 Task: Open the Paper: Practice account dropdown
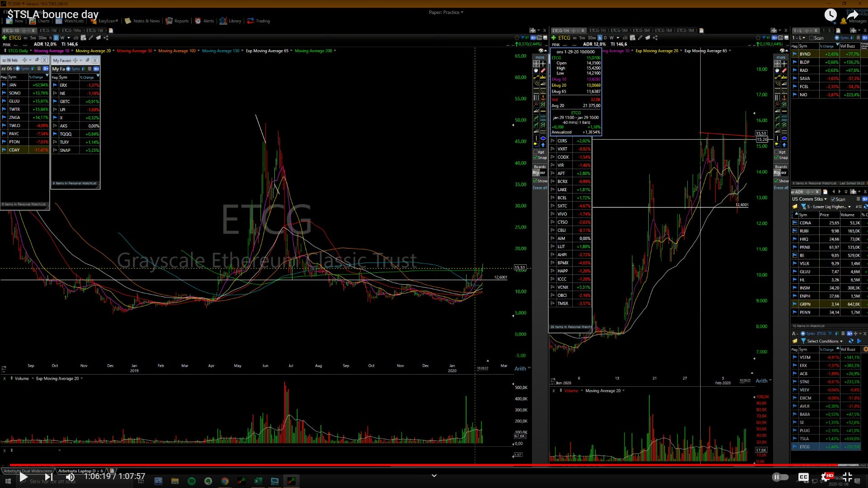click(446, 12)
